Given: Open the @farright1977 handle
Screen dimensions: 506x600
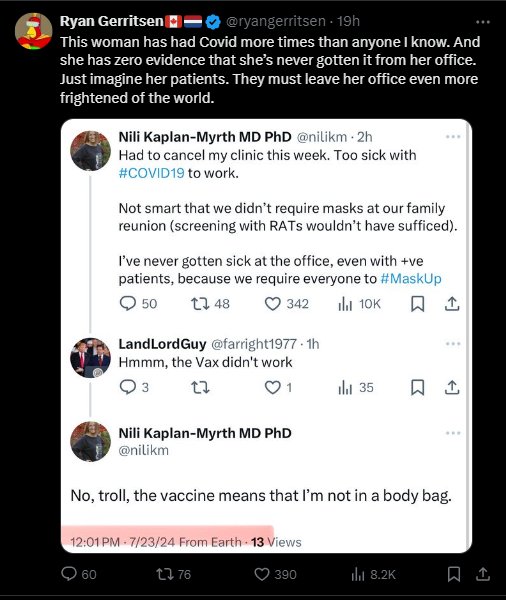Looking at the screenshot, I should [254, 344].
